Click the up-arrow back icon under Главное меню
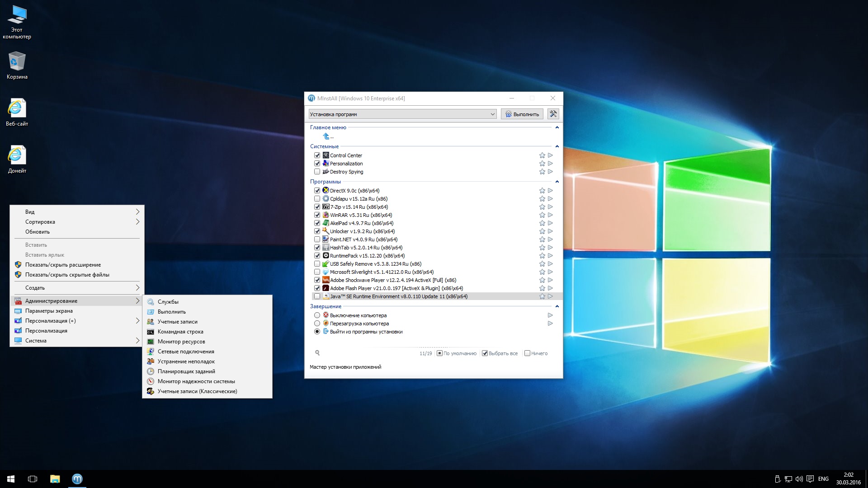This screenshot has height=488, width=868. 326,136
